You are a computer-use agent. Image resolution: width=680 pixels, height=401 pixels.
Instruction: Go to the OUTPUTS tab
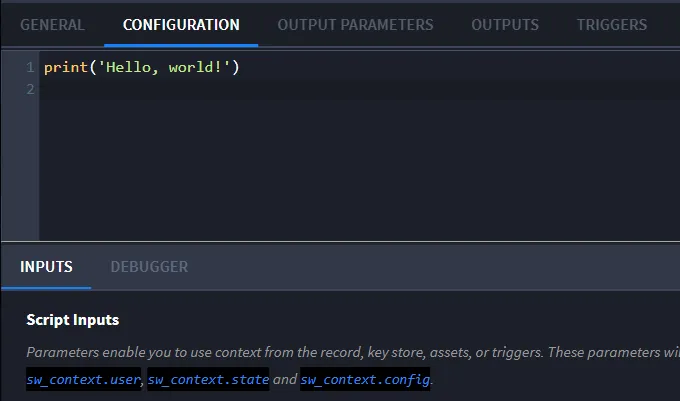tap(505, 25)
